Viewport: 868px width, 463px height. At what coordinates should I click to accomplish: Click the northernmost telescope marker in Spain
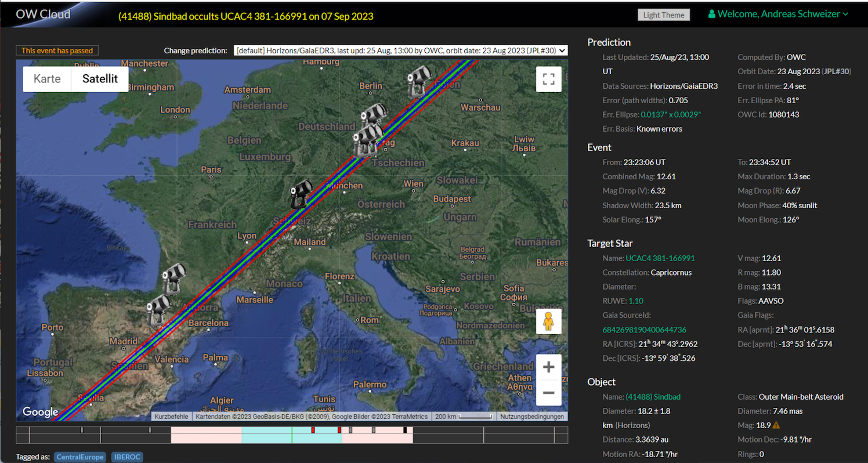[x=173, y=278]
